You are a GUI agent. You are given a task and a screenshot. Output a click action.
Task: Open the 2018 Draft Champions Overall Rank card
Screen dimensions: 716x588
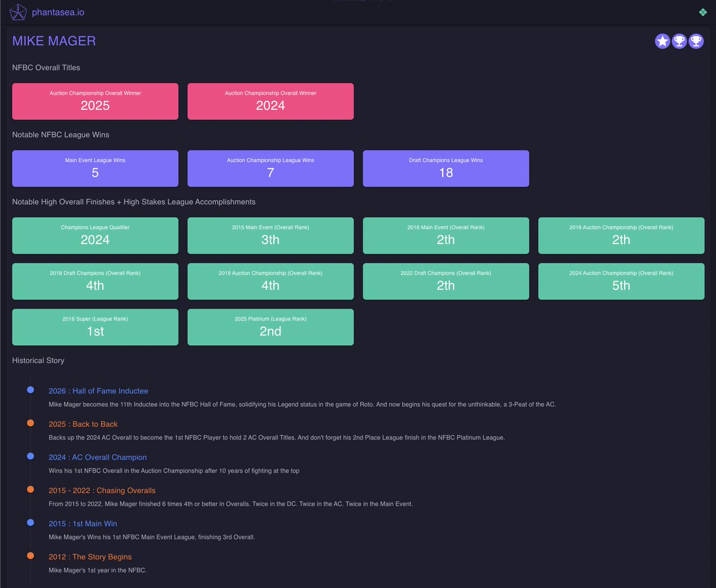[x=95, y=281]
